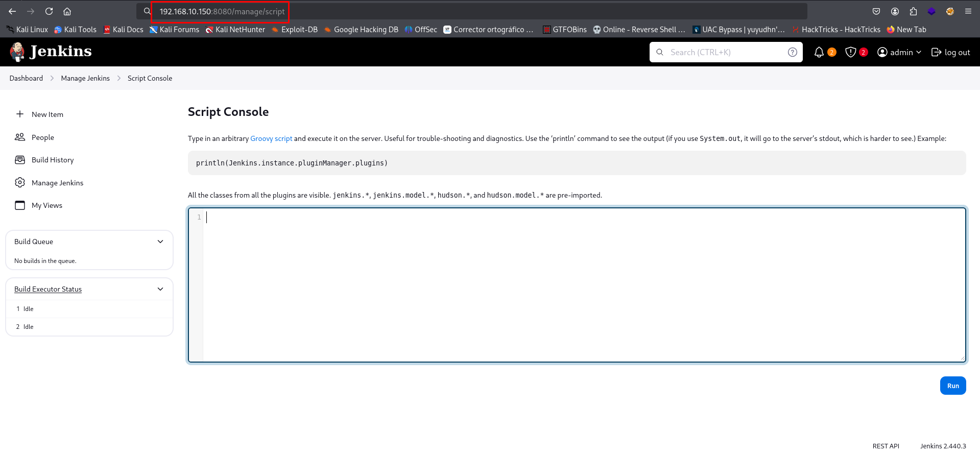Open the HackTricks bookmark
Viewport: 980px width, 454px height.
tap(836, 30)
